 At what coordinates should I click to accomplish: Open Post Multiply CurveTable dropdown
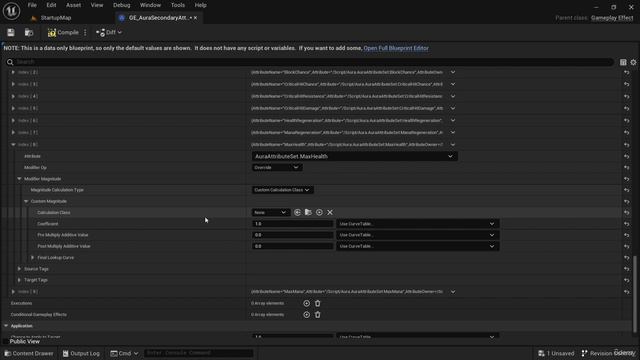[x=418, y=246]
